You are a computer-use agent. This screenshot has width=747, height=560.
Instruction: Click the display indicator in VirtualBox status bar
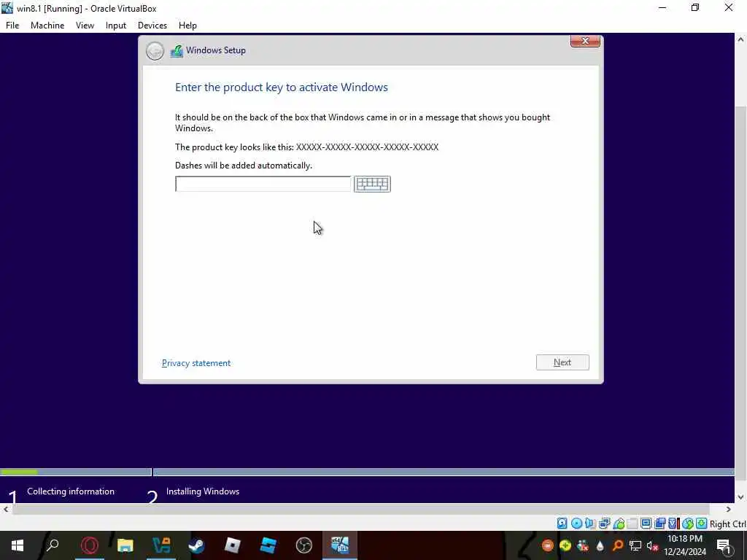point(646,524)
